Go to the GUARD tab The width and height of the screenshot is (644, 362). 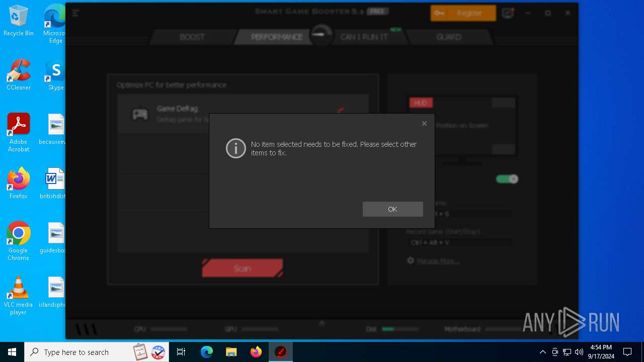tap(449, 37)
